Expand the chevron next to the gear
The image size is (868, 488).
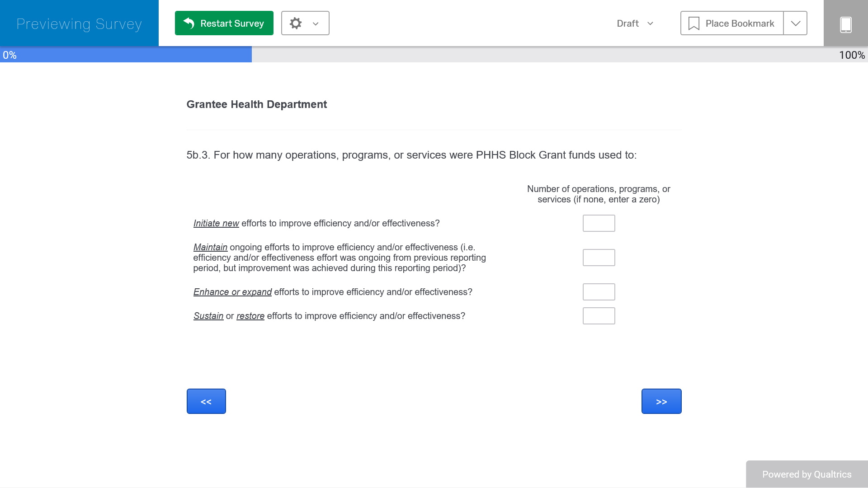(x=316, y=23)
